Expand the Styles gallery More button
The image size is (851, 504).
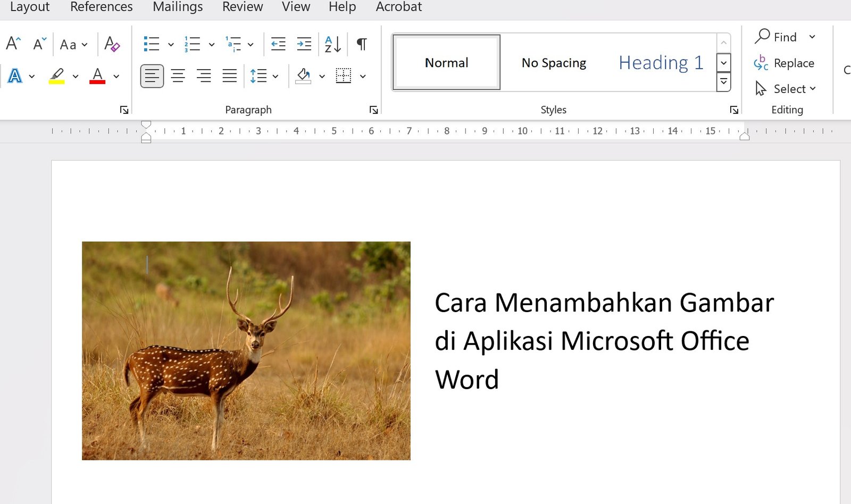723,82
